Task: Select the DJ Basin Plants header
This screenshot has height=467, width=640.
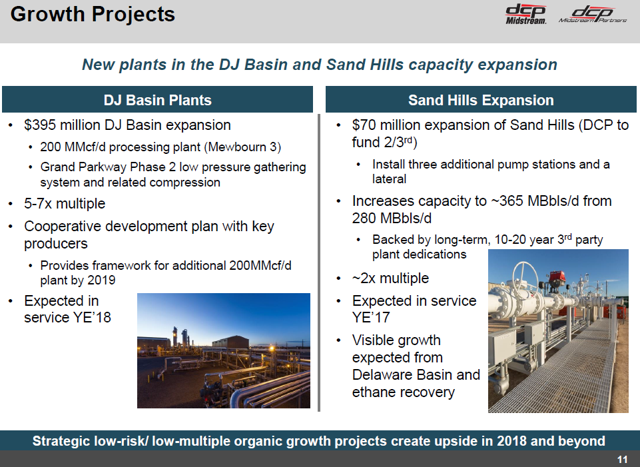Action: point(158,100)
